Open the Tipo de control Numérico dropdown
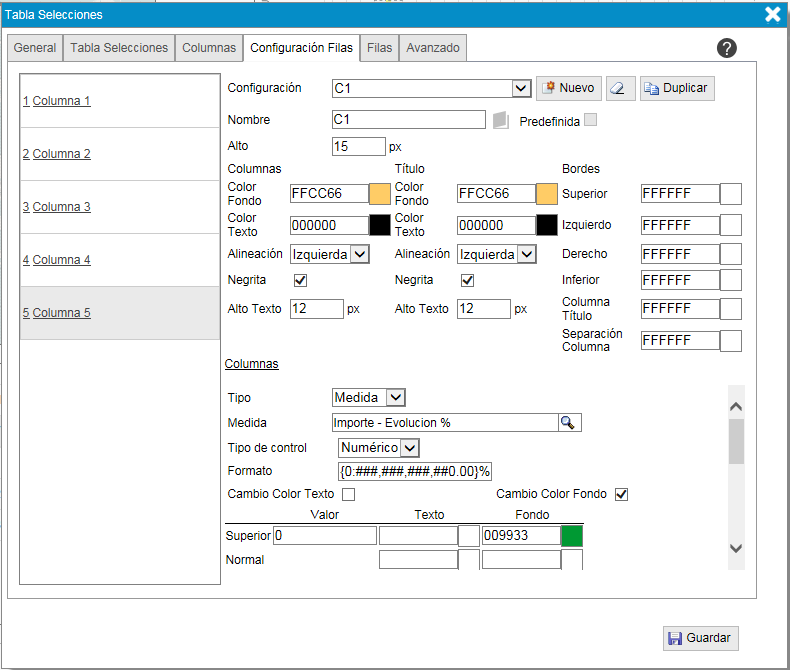The height and width of the screenshot is (670, 790). point(409,448)
